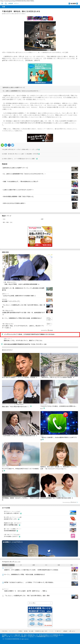Click the ログイン link in the header

[16, 4]
